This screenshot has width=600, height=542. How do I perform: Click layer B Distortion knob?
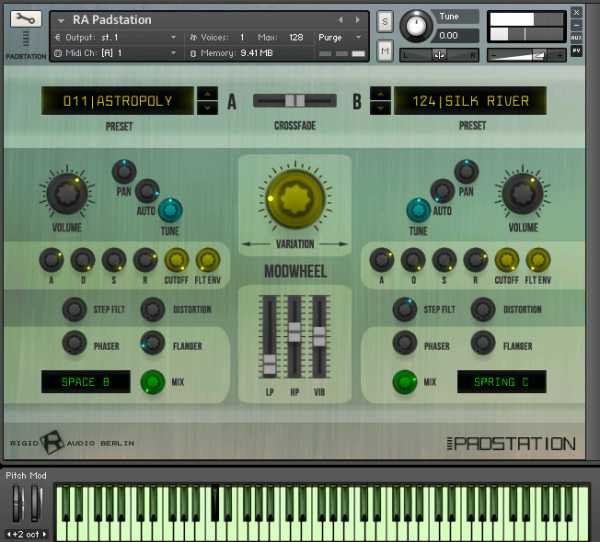coord(483,309)
